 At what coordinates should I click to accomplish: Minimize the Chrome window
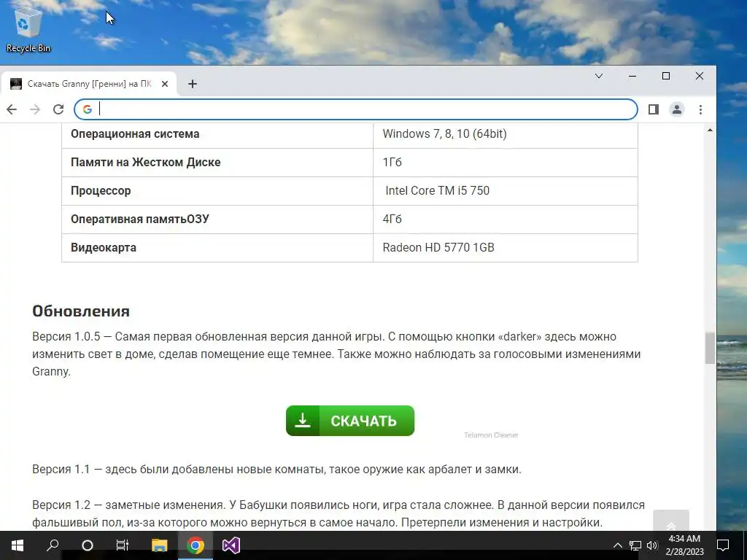coord(632,76)
